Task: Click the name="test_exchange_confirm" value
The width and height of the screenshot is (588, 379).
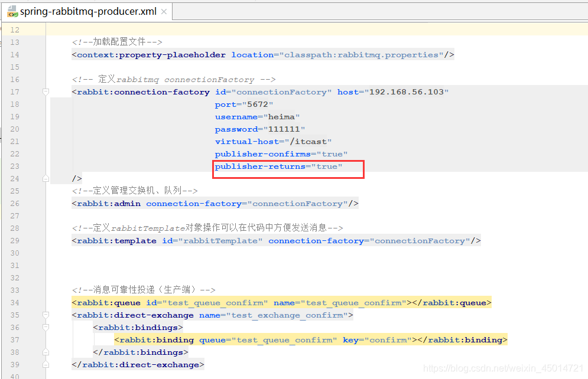Action: pyautogui.click(x=287, y=315)
